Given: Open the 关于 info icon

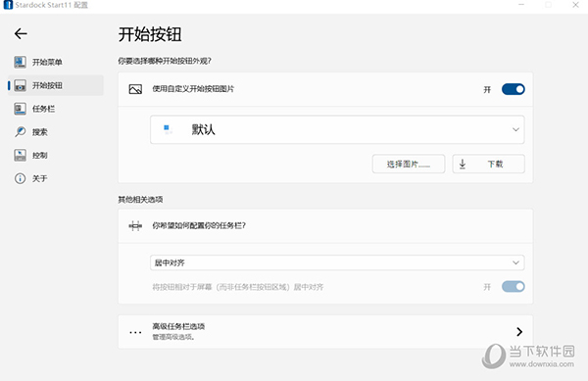Looking at the screenshot, I should coord(21,178).
